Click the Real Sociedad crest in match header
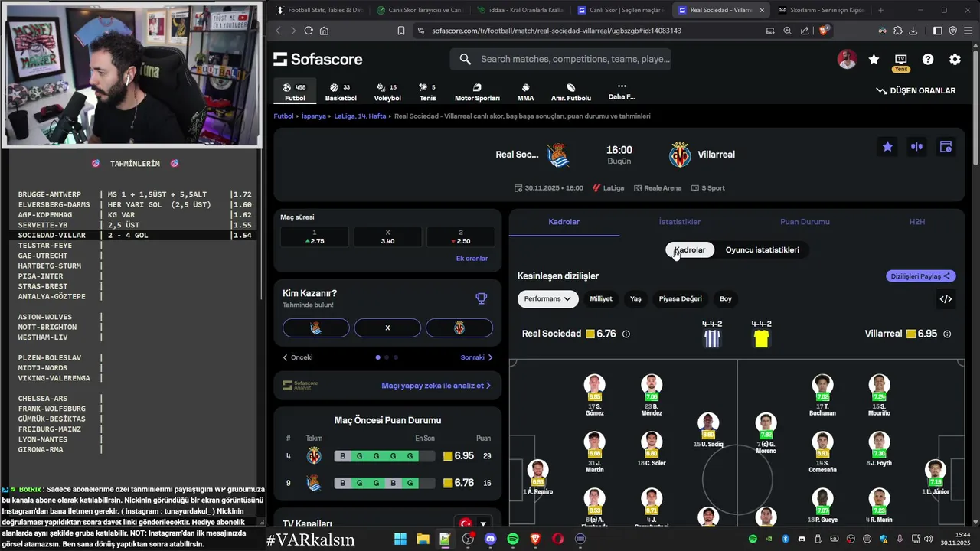Image resolution: width=980 pixels, height=551 pixels. [558, 155]
